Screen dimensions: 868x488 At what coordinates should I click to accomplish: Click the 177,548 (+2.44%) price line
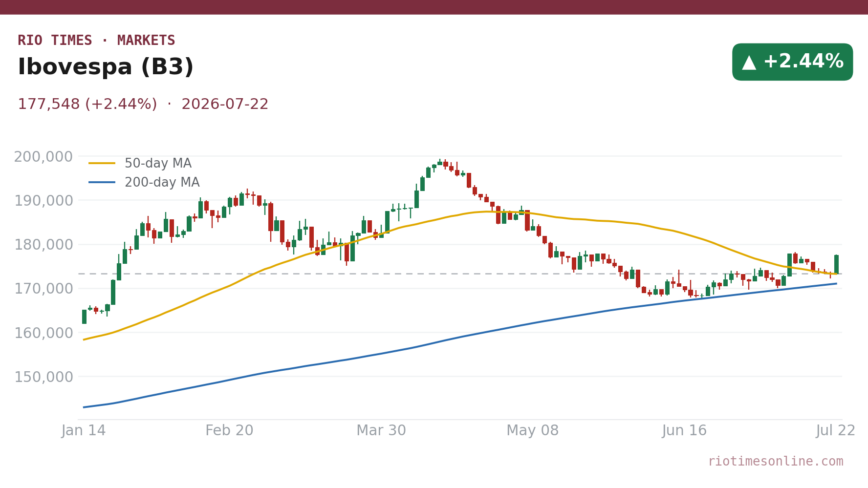point(143,105)
